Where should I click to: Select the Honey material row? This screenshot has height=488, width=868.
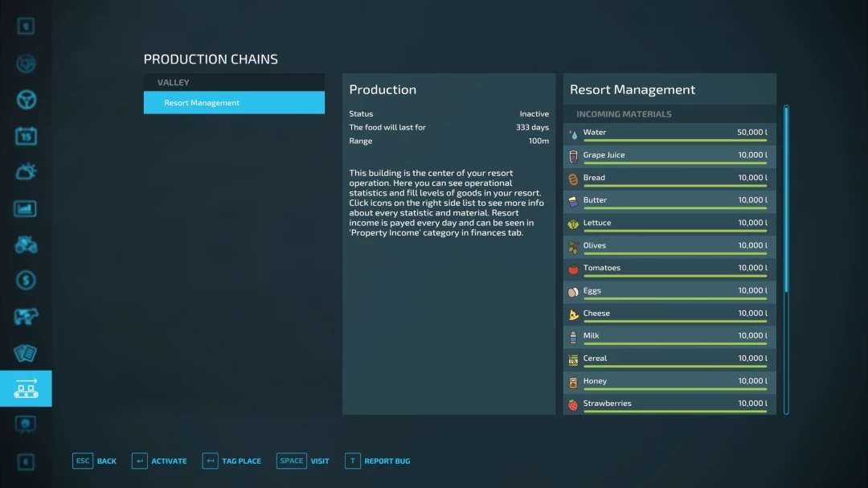tap(669, 382)
